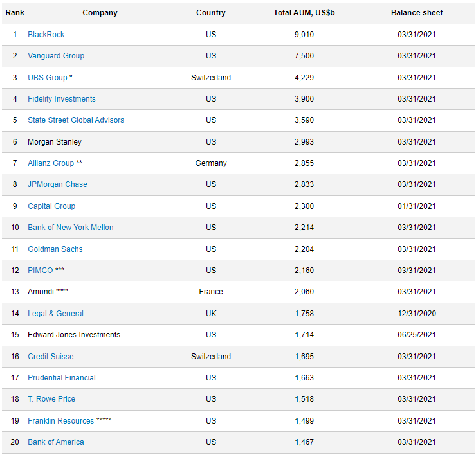The height and width of the screenshot is (455, 476).
Task: Click the 2,214 AUM value
Action: point(304,227)
